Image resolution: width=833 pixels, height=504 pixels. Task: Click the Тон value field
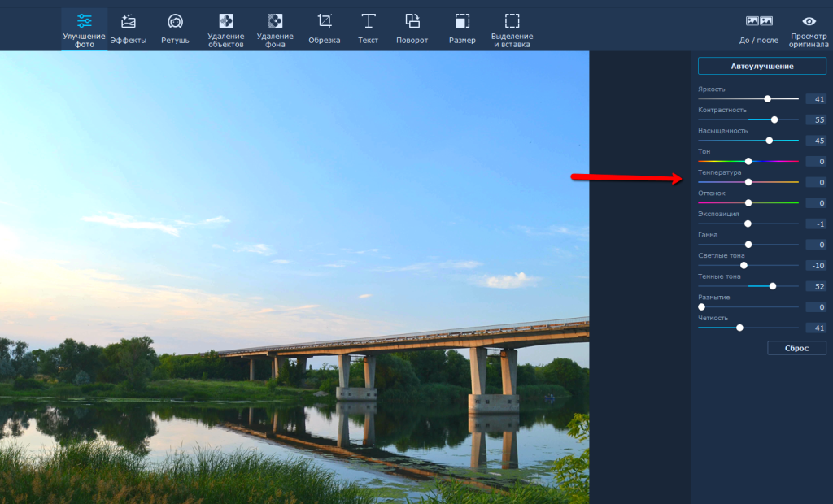816,161
